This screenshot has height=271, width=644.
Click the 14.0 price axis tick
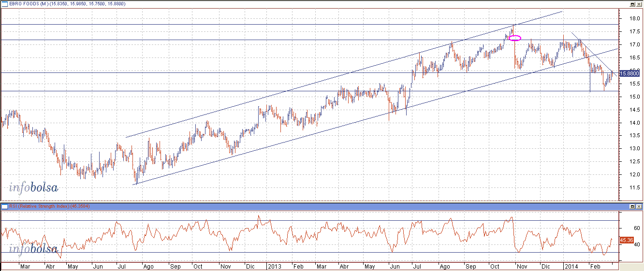coord(634,123)
